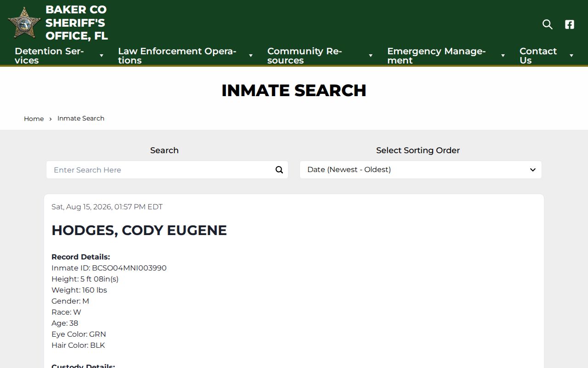The width and height of the screenshot is (588, 368).
Task: Expand the Emergency Management dropdown arrow
Action: click(x=503, y=56)
